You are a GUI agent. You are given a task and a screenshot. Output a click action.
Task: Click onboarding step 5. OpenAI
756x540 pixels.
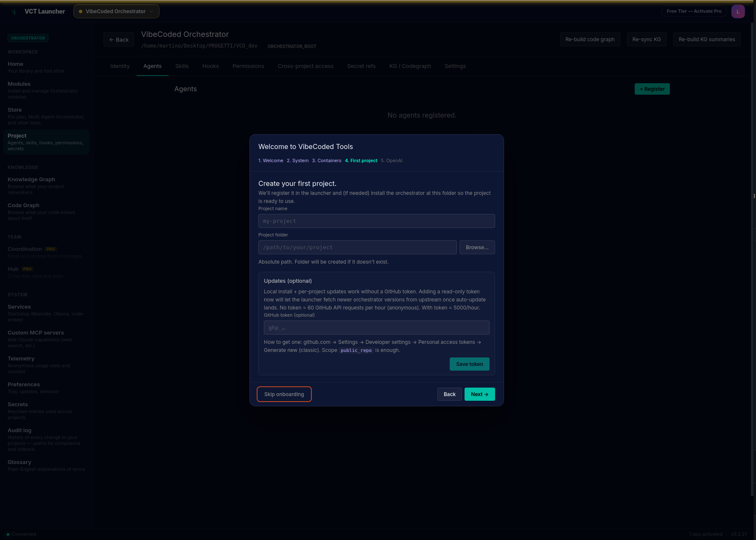click(392, 160)
